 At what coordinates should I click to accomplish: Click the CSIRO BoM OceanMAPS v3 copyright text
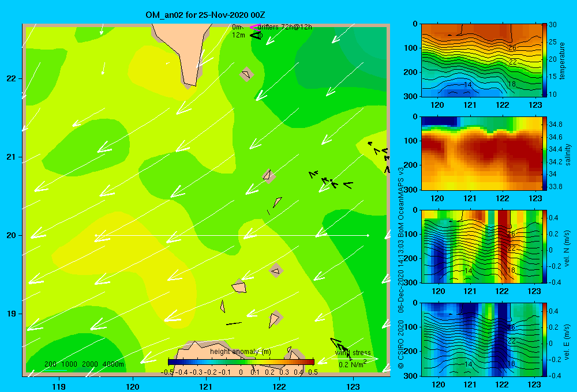point(401,267)
